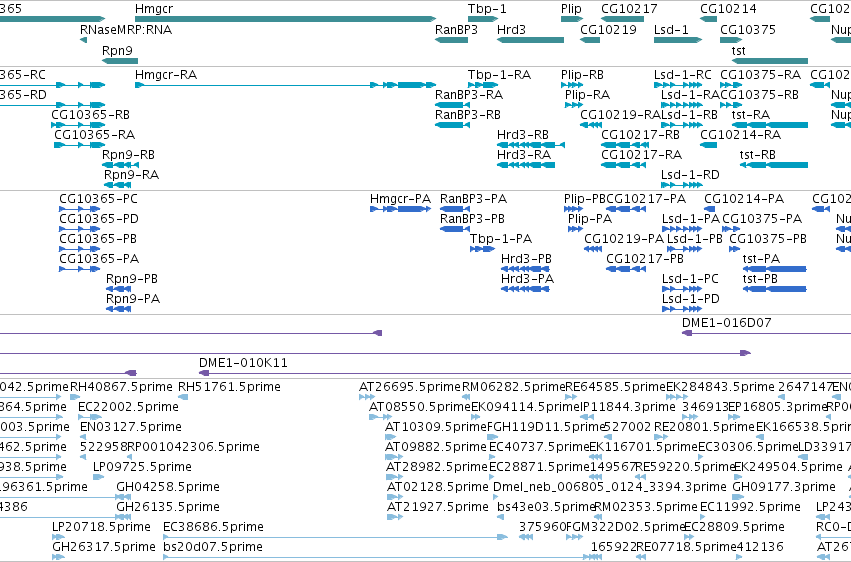The height and width of the screenshot is (562, 851).
Task: Click the CG10365-RB transcript
Action: click(78, 125)
